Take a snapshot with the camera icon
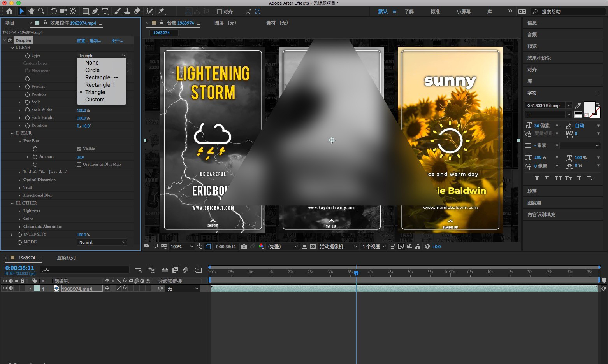The height and width of the screenshot is (364, 608). [x=244, y=247]
